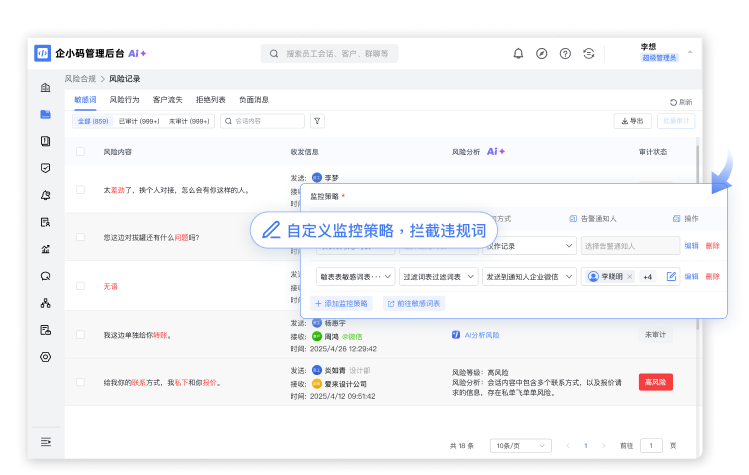Viewport: 749px width, 475px height.
Task: Click the search magnifier icon in top bar
Action: (x=274, y=54)
